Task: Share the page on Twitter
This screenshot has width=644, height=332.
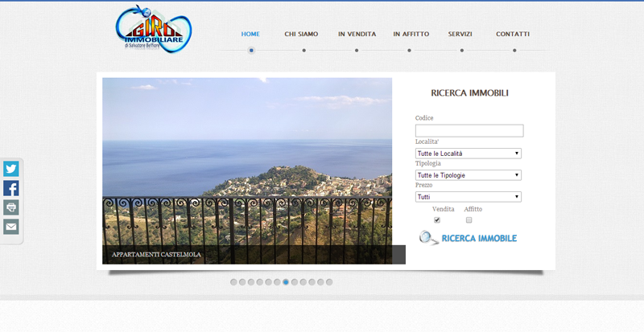Action: point(11,169)
